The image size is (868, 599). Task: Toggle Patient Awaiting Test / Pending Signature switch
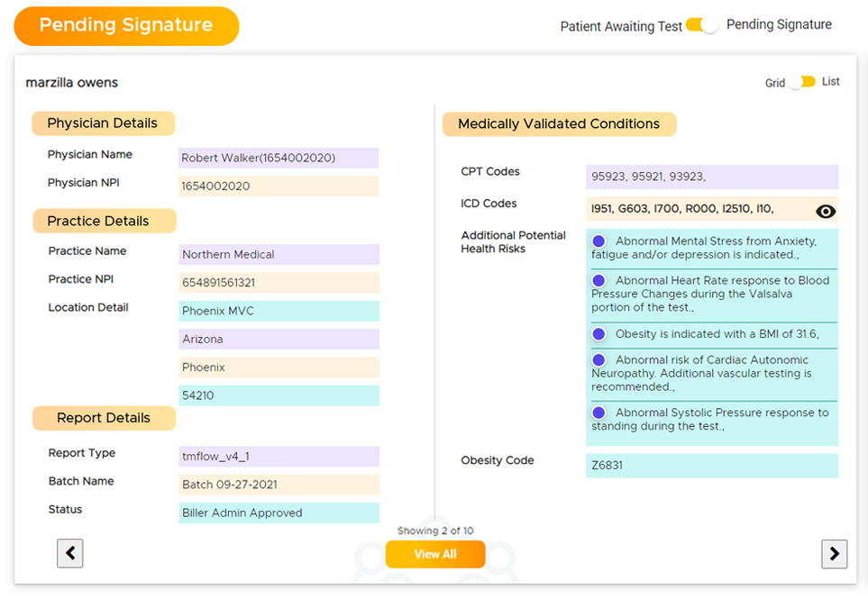[x=703, y=25]
